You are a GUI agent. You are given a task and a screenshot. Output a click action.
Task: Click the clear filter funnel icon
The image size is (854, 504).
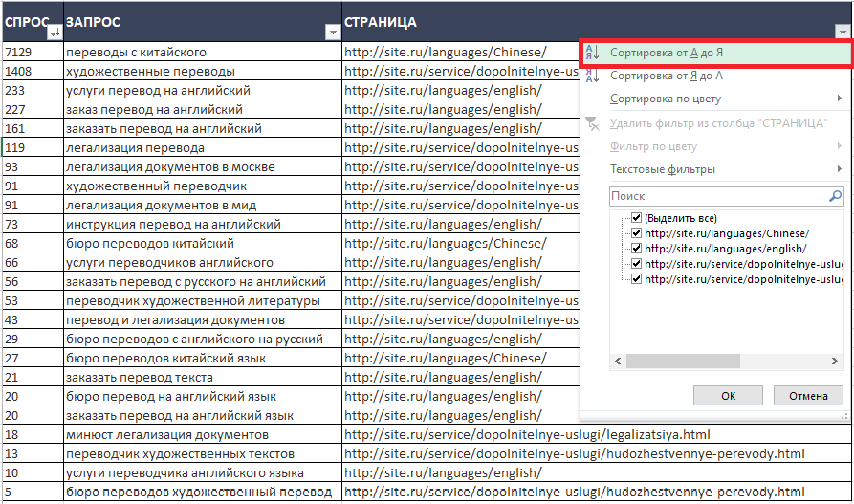(x=593, y=123)
